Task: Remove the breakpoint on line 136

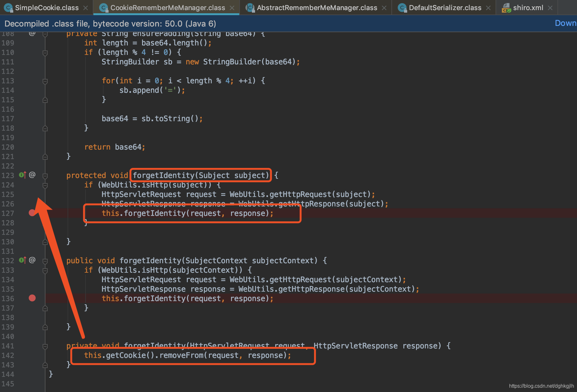Action: [32, 298]
